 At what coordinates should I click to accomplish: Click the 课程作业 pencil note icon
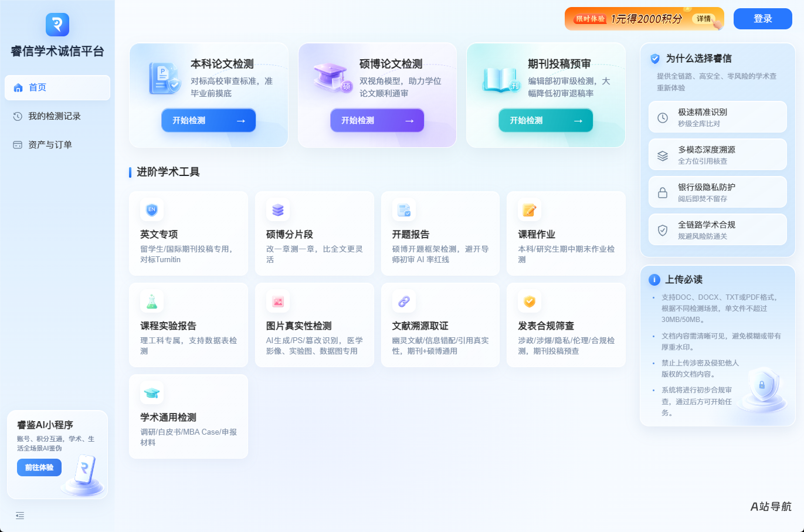pos(530,210)
